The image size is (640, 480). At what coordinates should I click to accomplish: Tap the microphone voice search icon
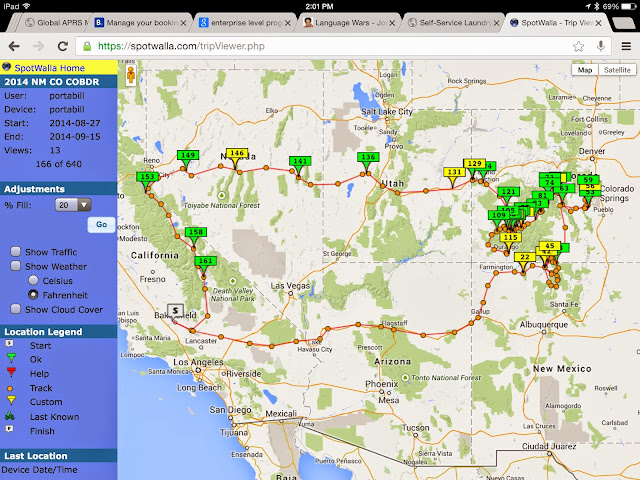click(600, 46)
